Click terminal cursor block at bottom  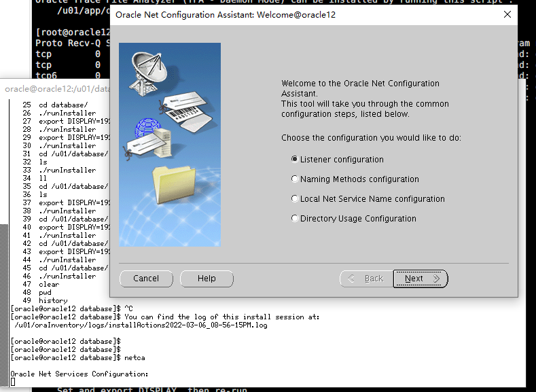point(13,382)
